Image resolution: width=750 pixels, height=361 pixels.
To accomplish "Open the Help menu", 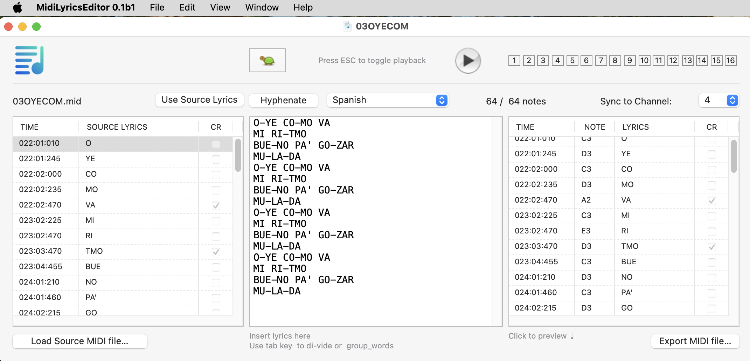I will (303, 8).
